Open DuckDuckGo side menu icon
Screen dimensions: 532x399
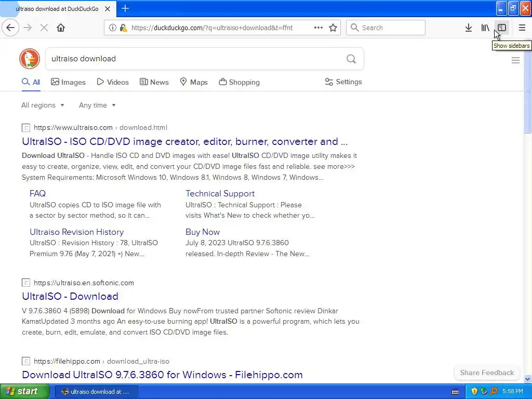click(x=515, y=60)
